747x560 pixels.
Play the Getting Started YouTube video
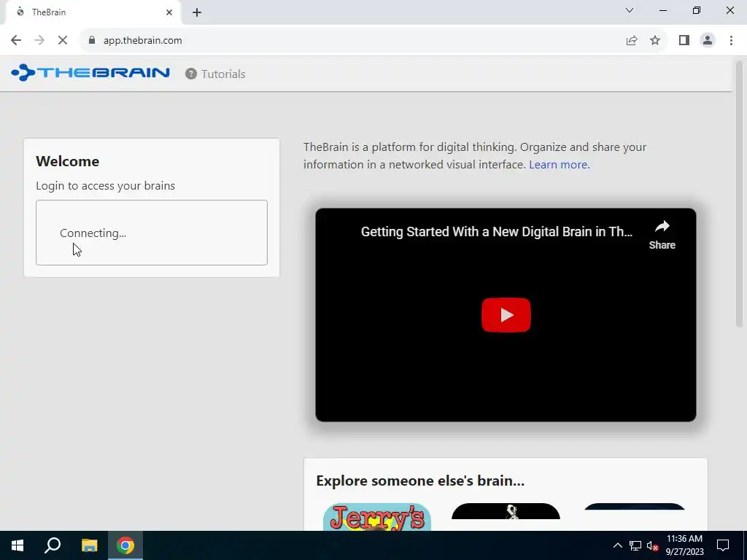[506, 315]
